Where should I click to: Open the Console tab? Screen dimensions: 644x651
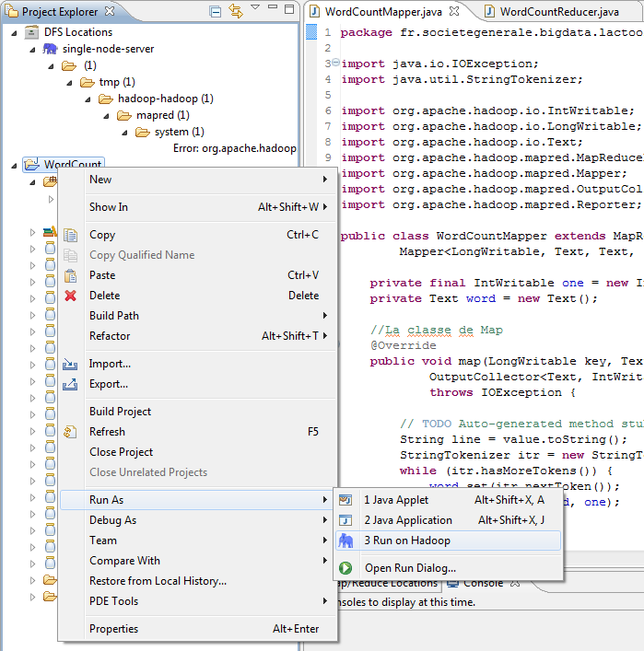tap(482, 583)
